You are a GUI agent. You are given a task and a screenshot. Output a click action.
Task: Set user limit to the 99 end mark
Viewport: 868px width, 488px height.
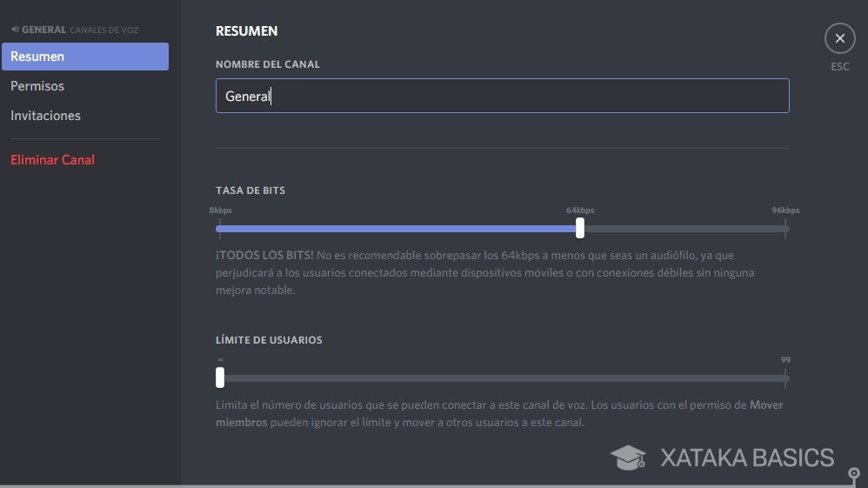[785, 378]
